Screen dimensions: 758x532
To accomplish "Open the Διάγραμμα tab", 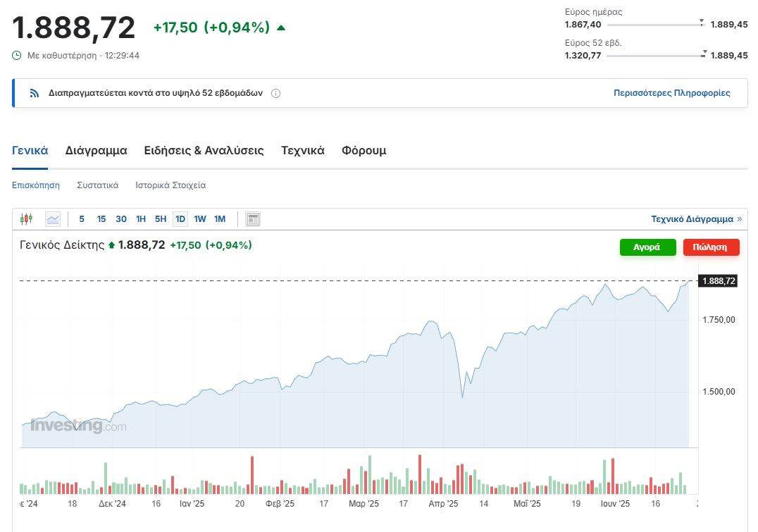I will pyautogui.click(x=96, y=150).
